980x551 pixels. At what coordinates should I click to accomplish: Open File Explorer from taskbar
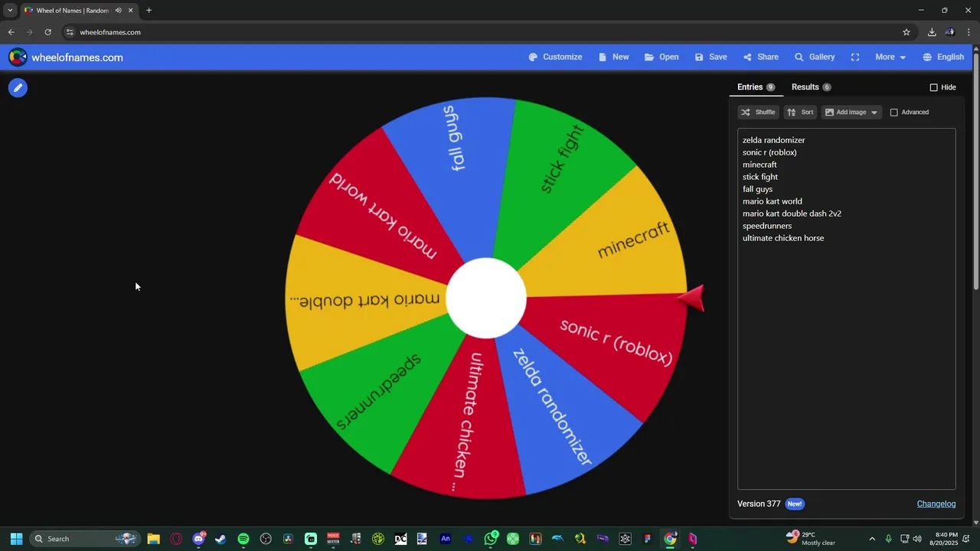point(154,539)
